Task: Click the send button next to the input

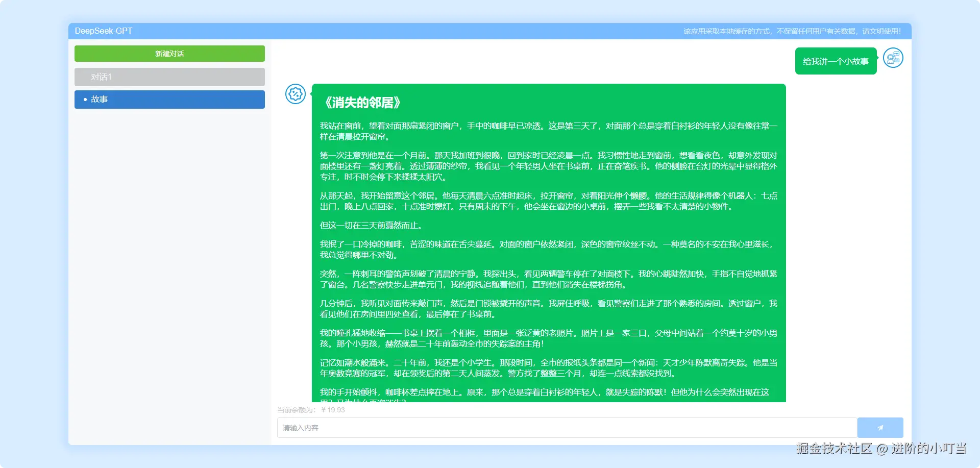Action: click(880, 428)
